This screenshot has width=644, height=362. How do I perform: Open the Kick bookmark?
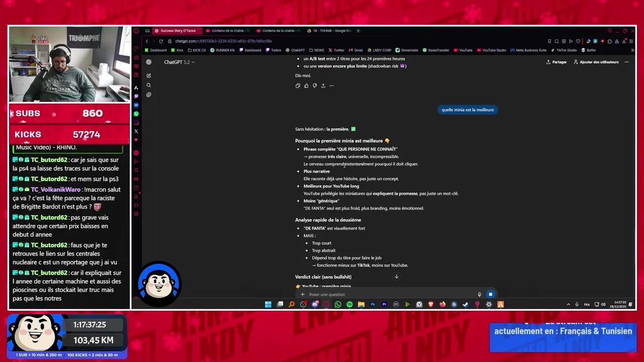click(x=177, y=50)
